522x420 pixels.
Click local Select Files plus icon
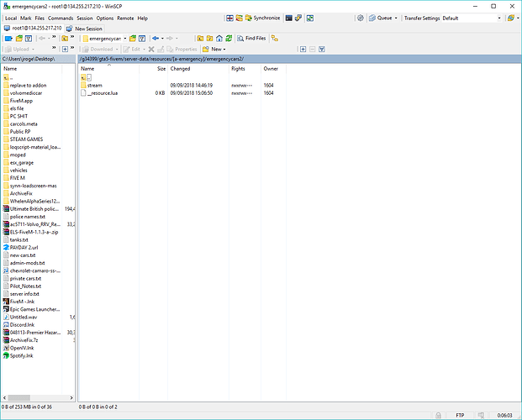click(x=65, y=50)
